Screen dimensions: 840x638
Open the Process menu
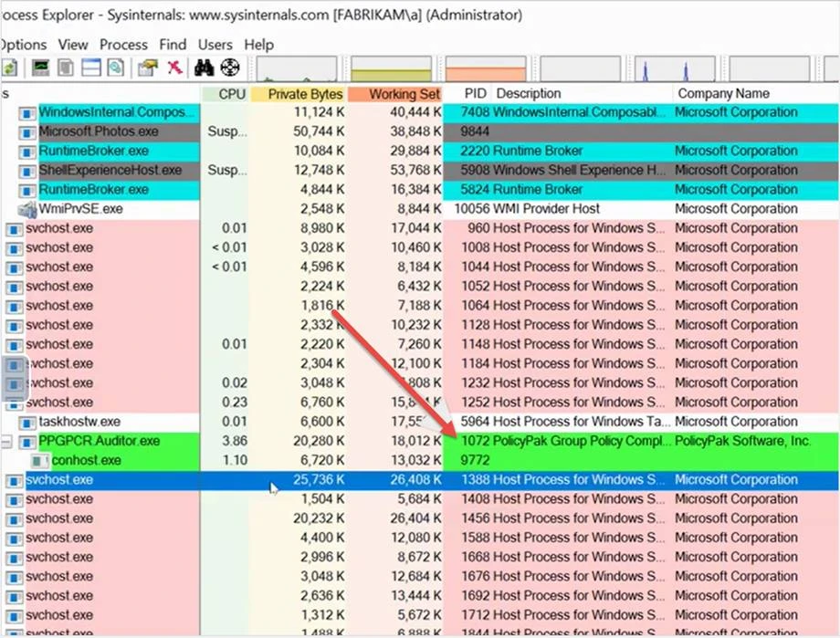click(123, 45)
